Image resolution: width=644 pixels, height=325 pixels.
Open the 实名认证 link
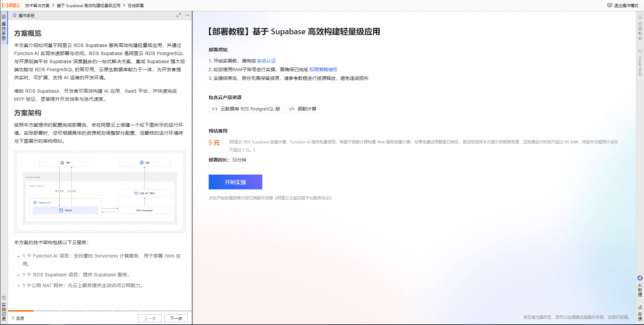pos(266,61)
